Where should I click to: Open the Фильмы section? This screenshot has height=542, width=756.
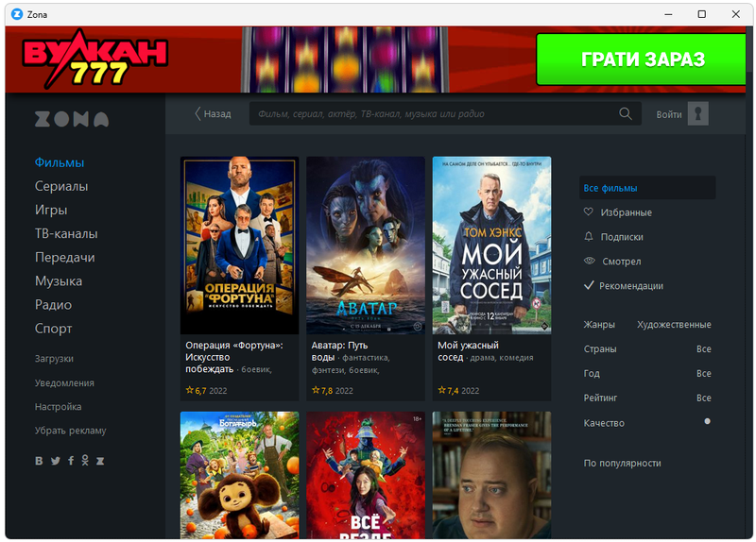click(x=60, y=162)
